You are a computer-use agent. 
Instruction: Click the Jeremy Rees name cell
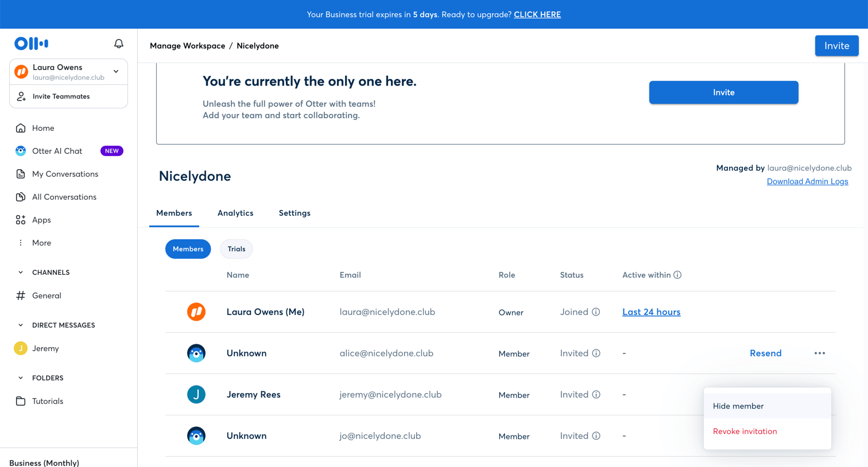click(253, 395)
